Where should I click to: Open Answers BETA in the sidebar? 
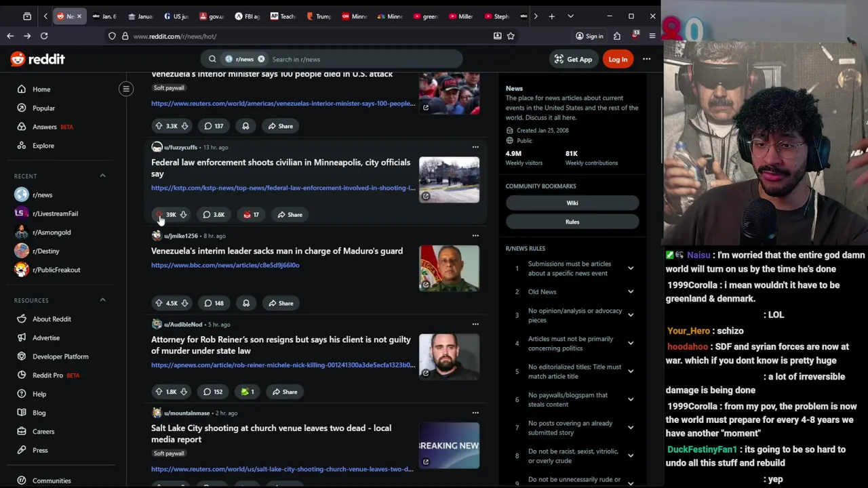(45, 127)
